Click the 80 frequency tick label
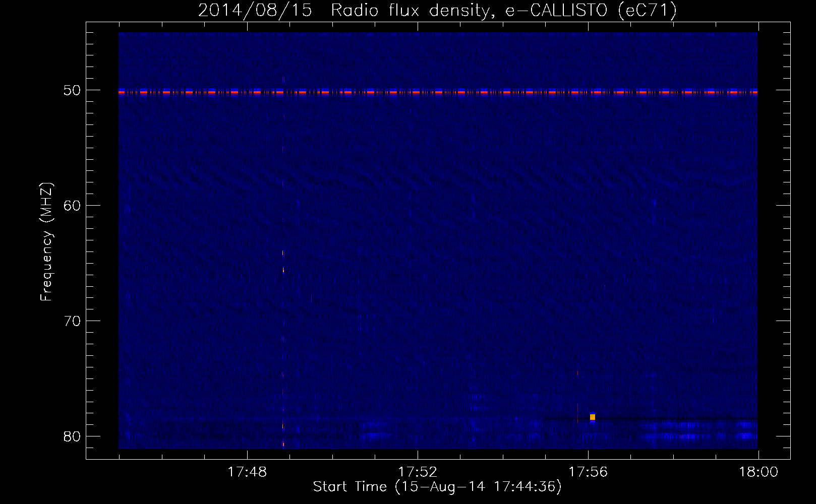816x504 pixels. coord(72,436)
